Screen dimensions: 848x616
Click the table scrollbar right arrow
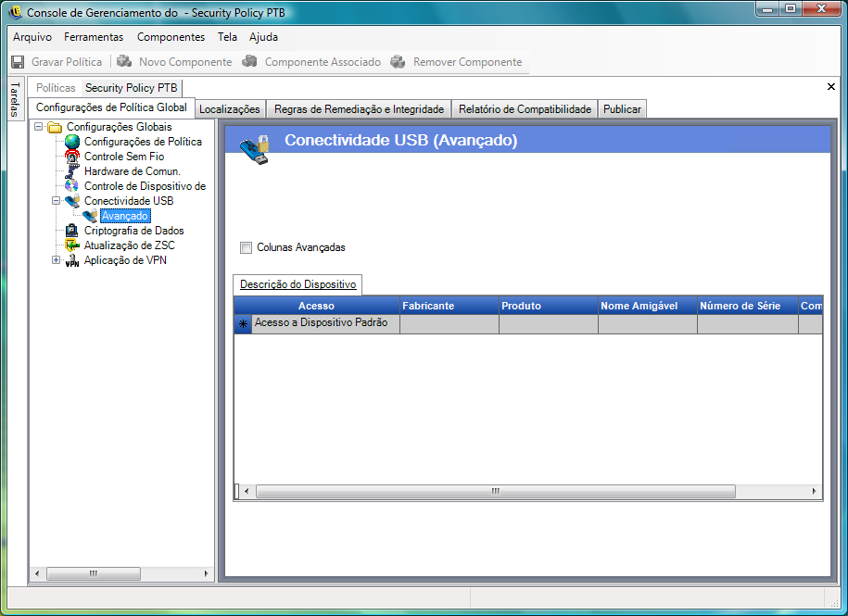[x=815, y=491]
